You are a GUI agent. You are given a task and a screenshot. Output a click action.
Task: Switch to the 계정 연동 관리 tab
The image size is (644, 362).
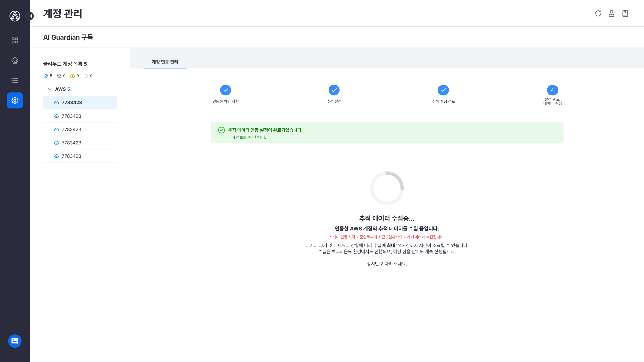[165, 62]
